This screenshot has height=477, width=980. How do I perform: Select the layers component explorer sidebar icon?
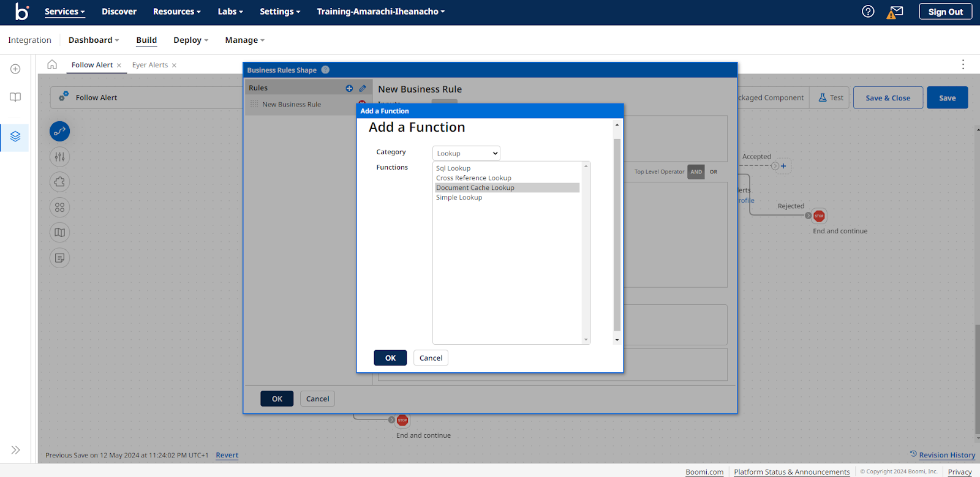15,137
